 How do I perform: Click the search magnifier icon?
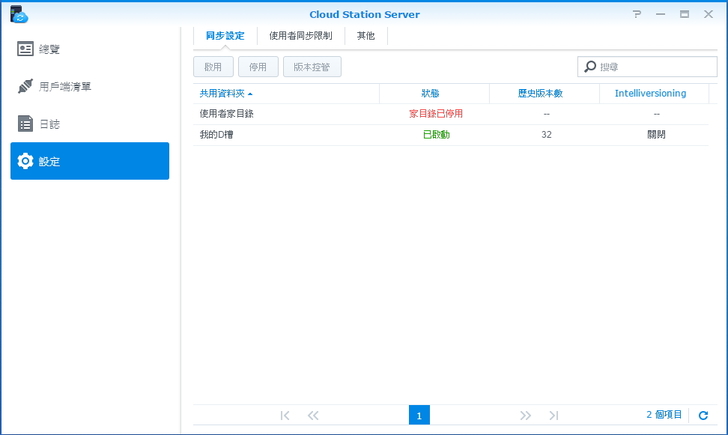(x=590, y=67)
